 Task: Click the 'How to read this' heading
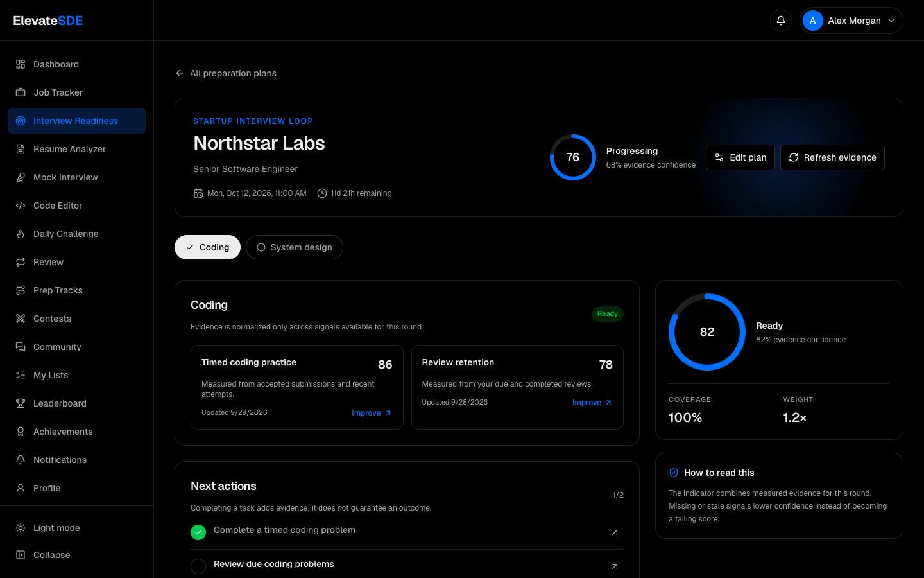719,473
